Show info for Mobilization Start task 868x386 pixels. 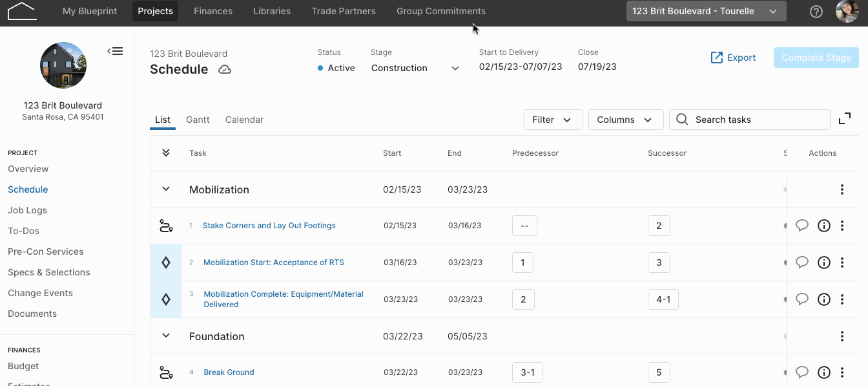point(824,263)
